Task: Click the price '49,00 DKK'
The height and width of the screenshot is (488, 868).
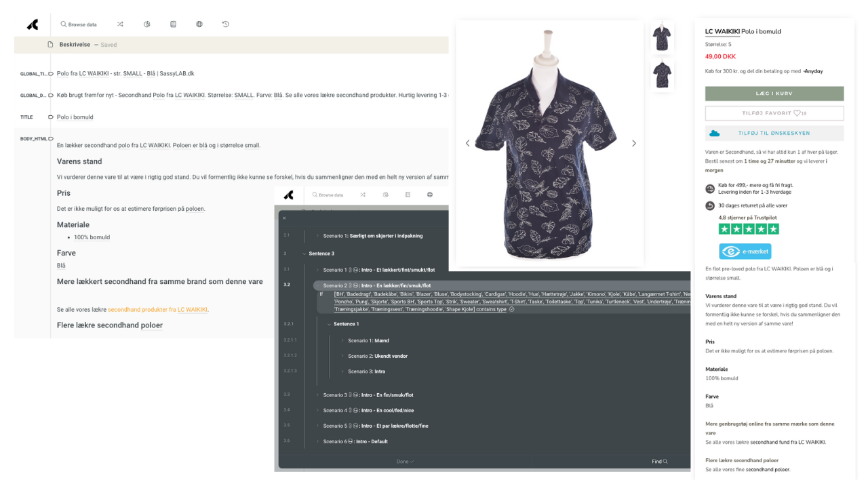Action: 720,57
